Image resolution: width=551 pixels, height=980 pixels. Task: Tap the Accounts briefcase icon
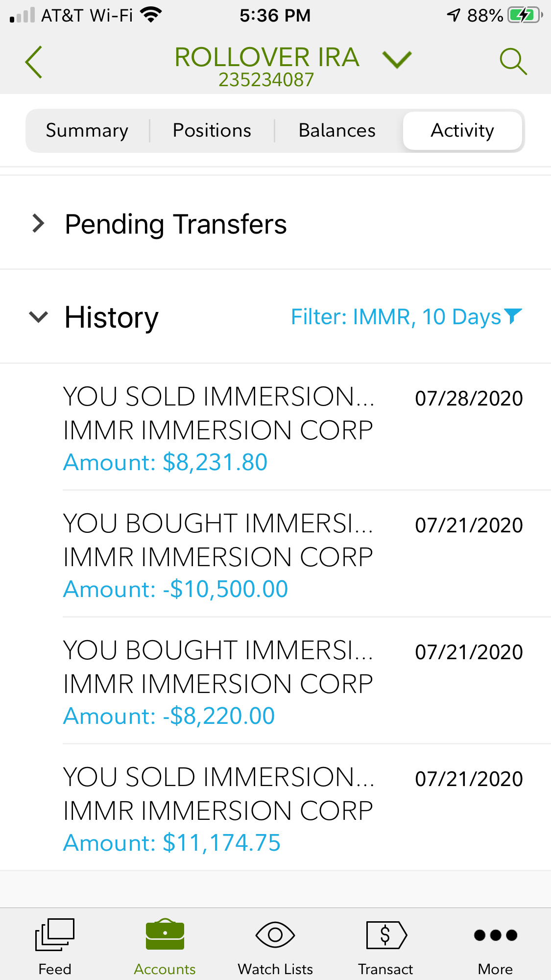point(165,934)
